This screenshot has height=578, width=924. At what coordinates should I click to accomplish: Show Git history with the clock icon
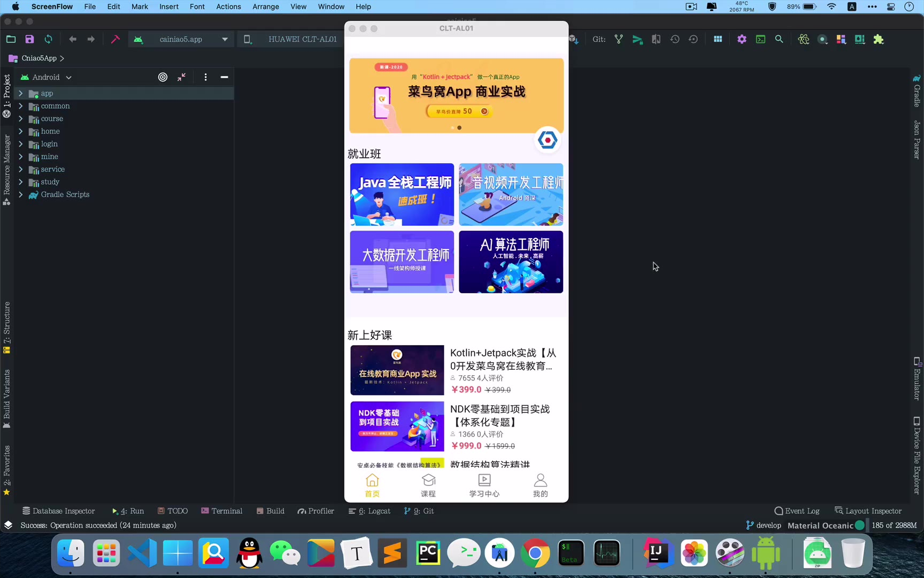(675, 39)
